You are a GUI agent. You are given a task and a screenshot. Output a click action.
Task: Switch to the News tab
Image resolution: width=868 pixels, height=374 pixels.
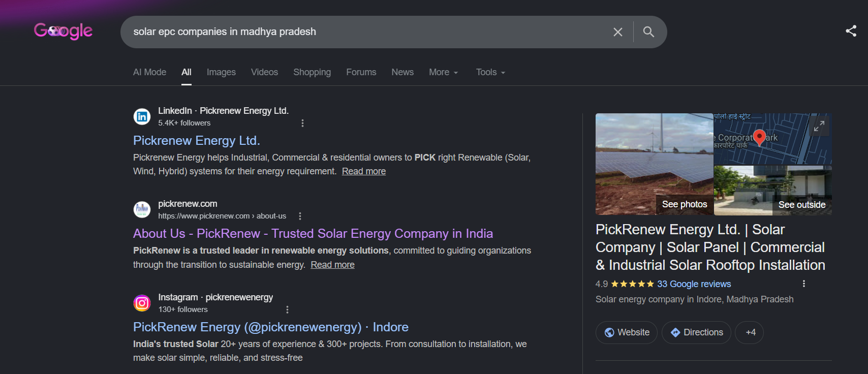[x=402, y=72]
